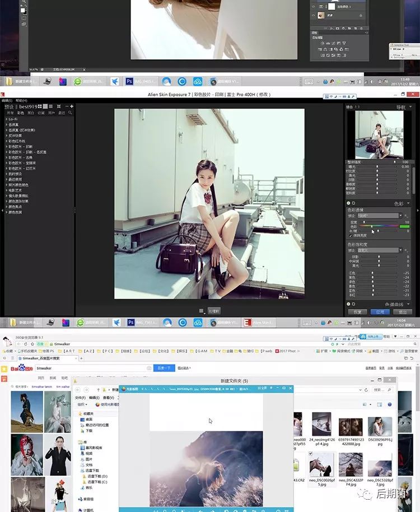
Task: Click the 应用 button
Action: coord(380,312)
